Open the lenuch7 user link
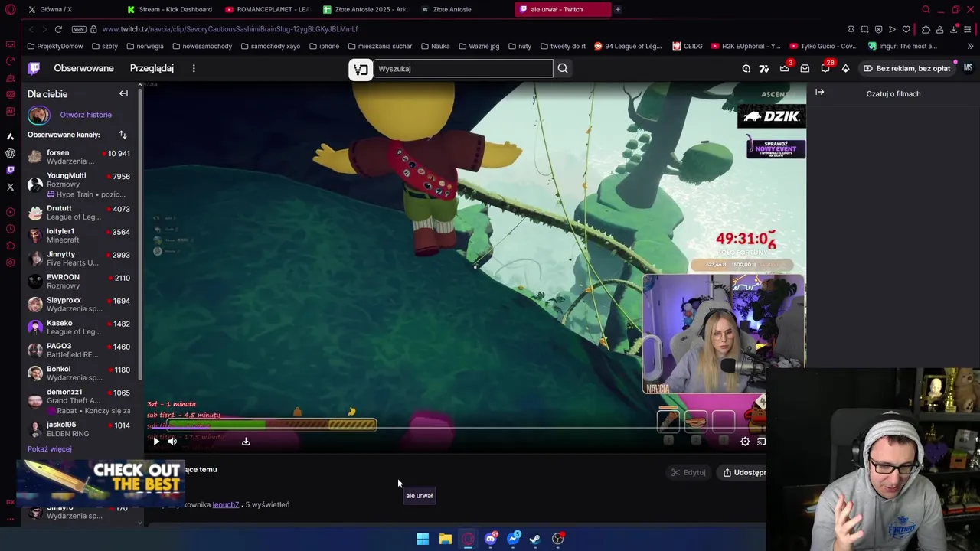Screen dimensions: 980x551 (x=226, y=504)
